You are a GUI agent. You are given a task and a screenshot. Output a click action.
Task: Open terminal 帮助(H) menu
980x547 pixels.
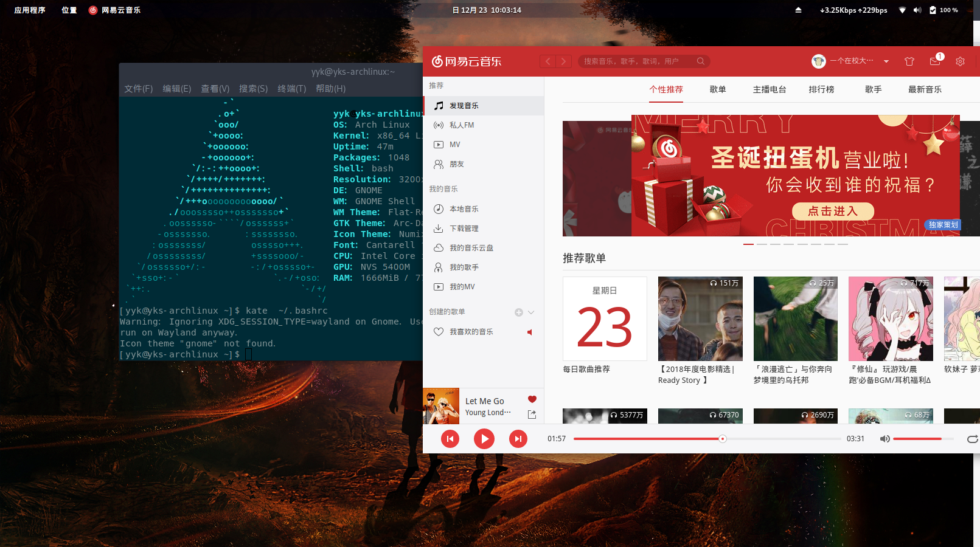coord(331,89)
